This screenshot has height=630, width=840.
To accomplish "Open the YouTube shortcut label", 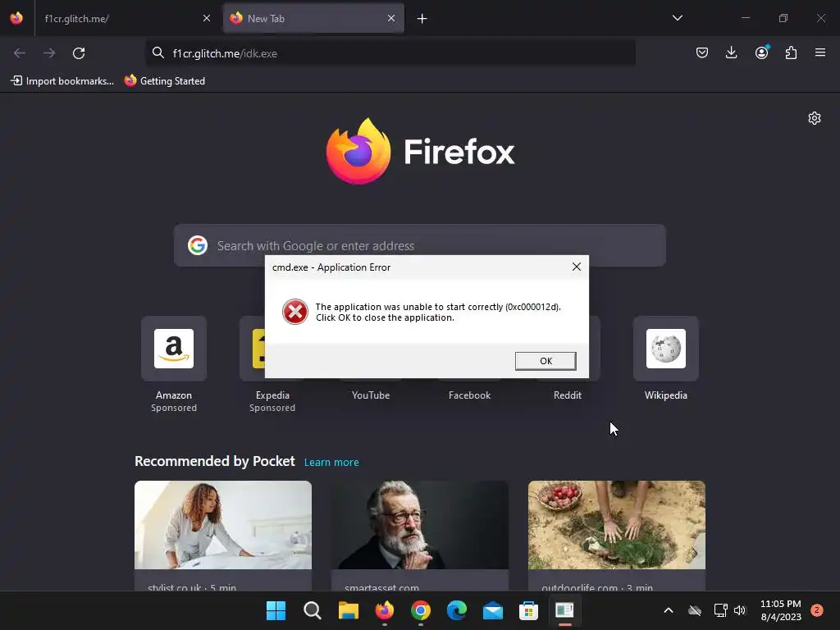I will 371,395.
